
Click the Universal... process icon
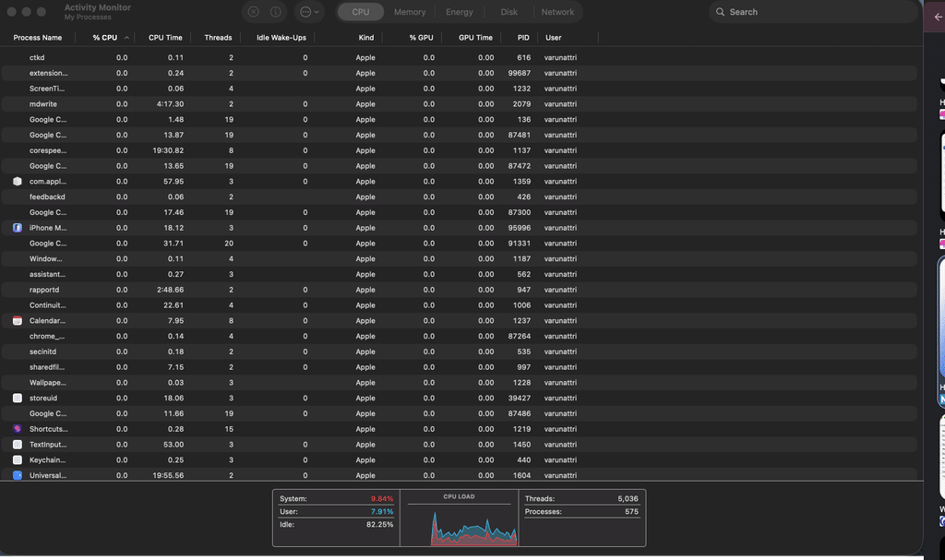[x=18, y=476]
